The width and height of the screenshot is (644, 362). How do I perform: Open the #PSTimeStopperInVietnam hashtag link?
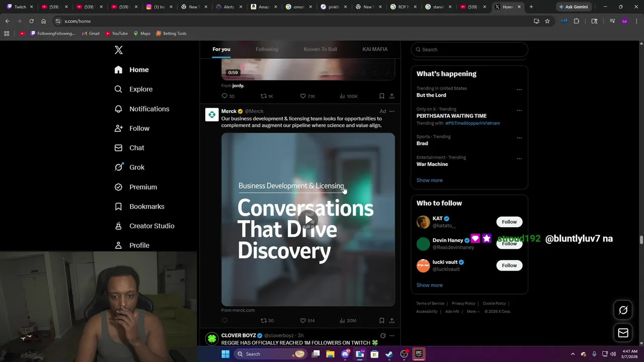coord(472,123)
